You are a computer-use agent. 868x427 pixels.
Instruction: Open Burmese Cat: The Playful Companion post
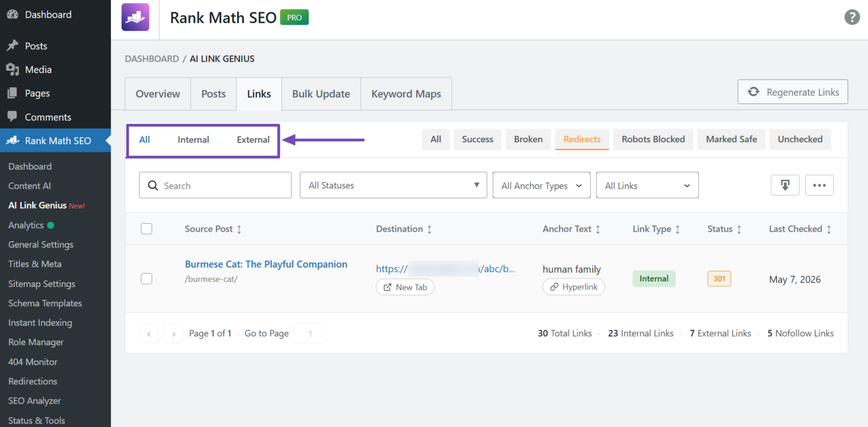pyautogui.click(x=266, y=264)
